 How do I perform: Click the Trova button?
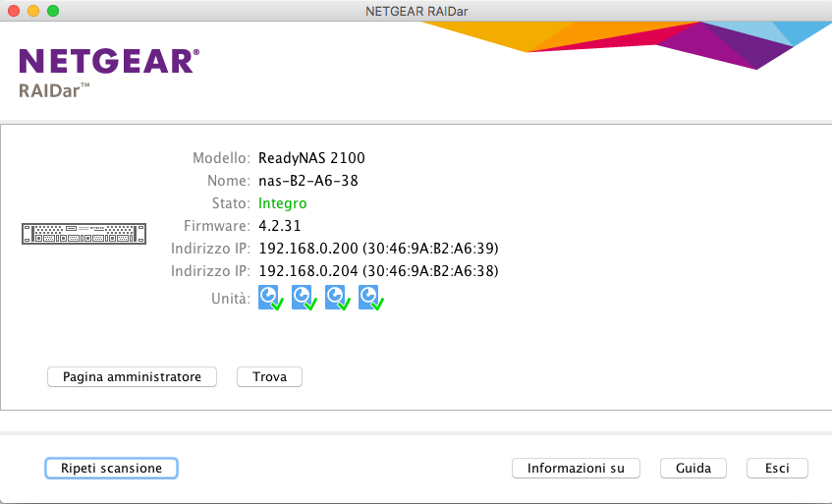[269, 376]
